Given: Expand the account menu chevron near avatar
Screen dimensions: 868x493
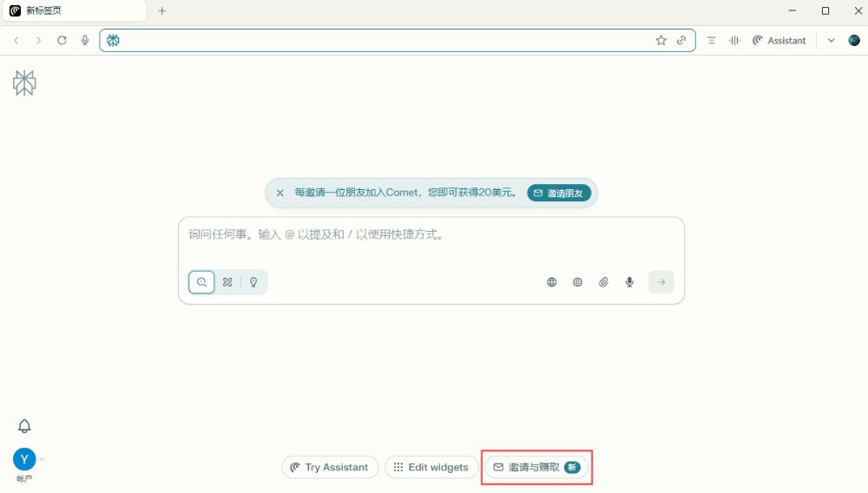Looking at the screenshot, I should coord(42,459).
